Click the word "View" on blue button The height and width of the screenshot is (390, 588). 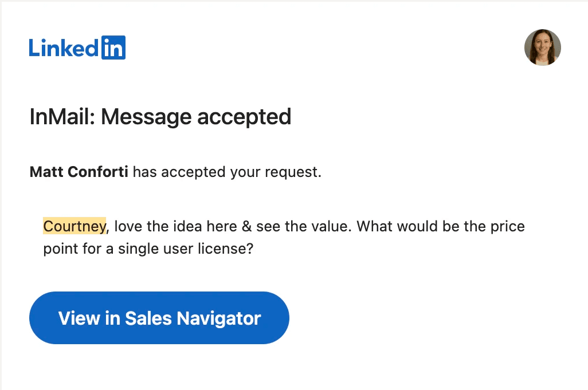pyautogui.click(x=79, y=318)
